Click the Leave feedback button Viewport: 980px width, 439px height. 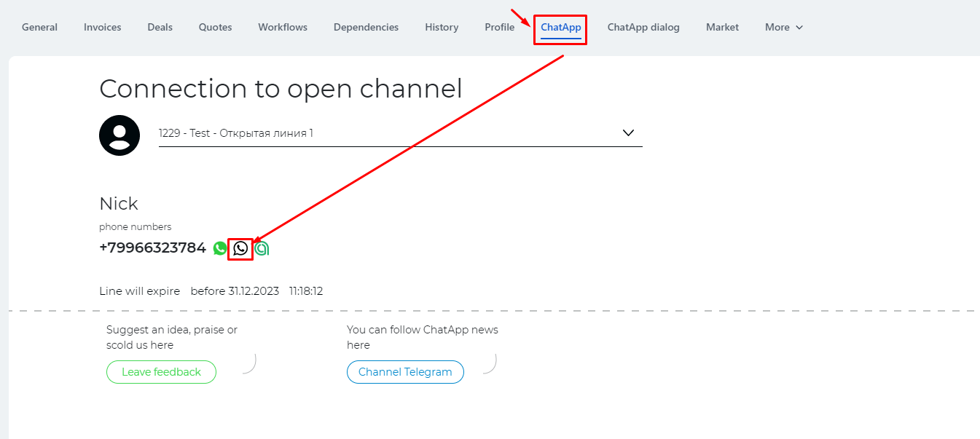[161, 372]
